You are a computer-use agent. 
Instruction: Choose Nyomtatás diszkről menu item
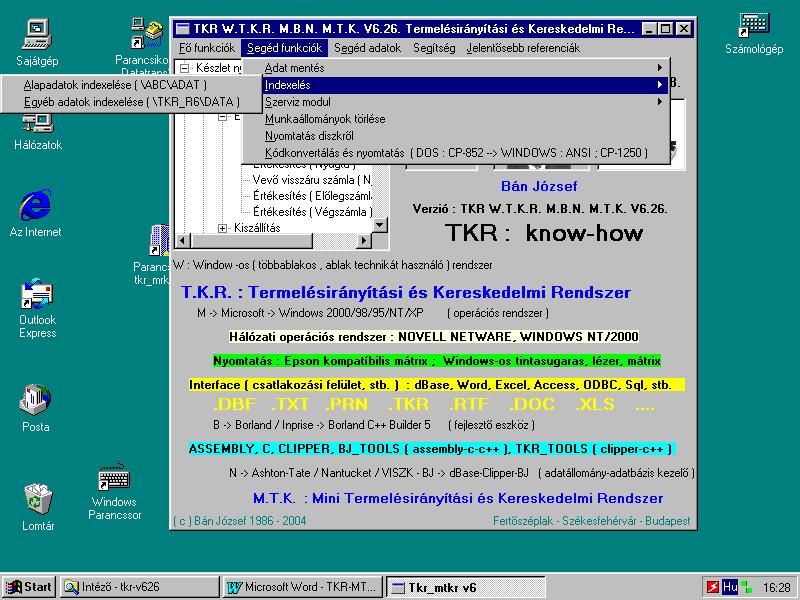coord(456,136)
